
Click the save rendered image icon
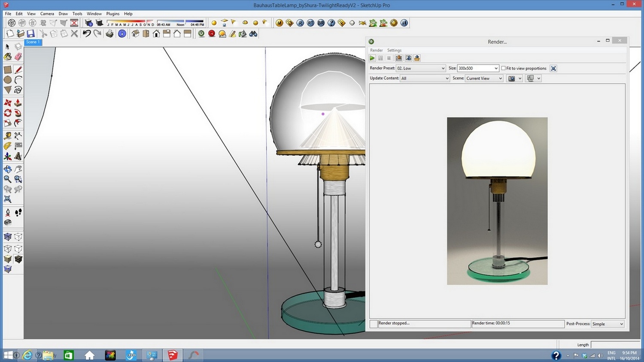point(399,58)
